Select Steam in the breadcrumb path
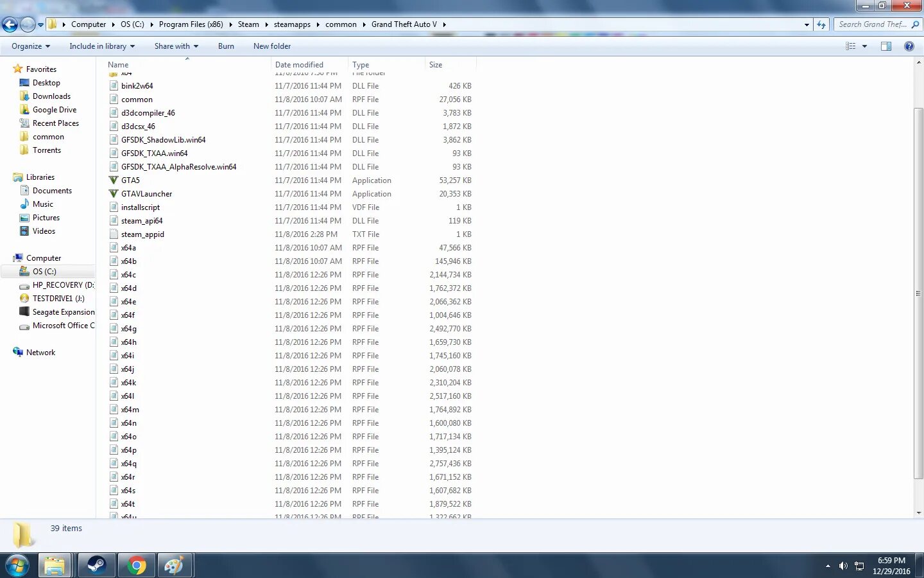This screenshot has height=578, width=924. [x=248, y=24]
